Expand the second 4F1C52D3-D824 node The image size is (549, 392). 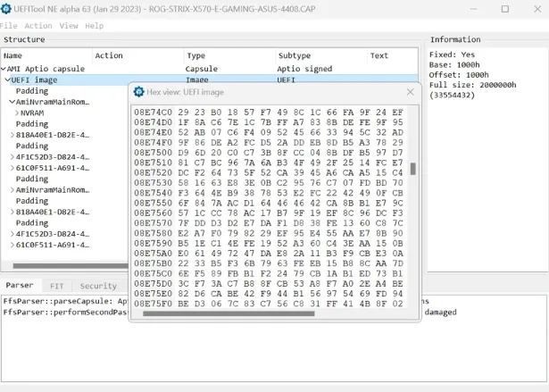[x=12, y=234]
